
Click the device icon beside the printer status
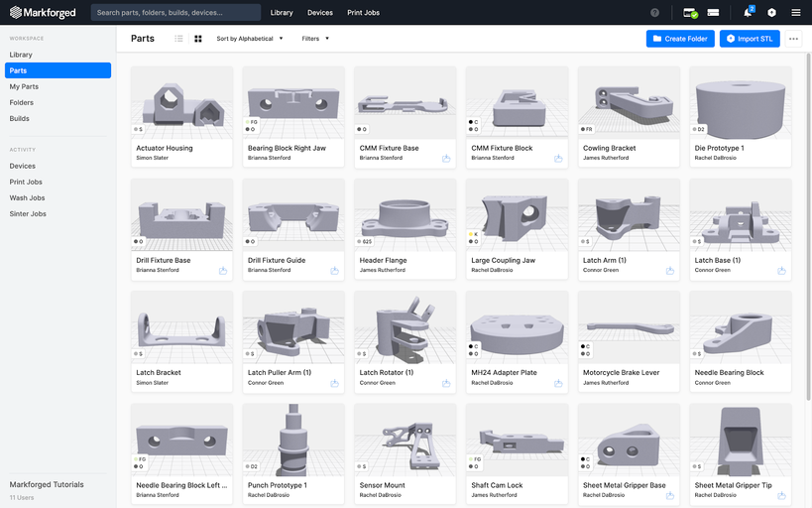point(713,13)
